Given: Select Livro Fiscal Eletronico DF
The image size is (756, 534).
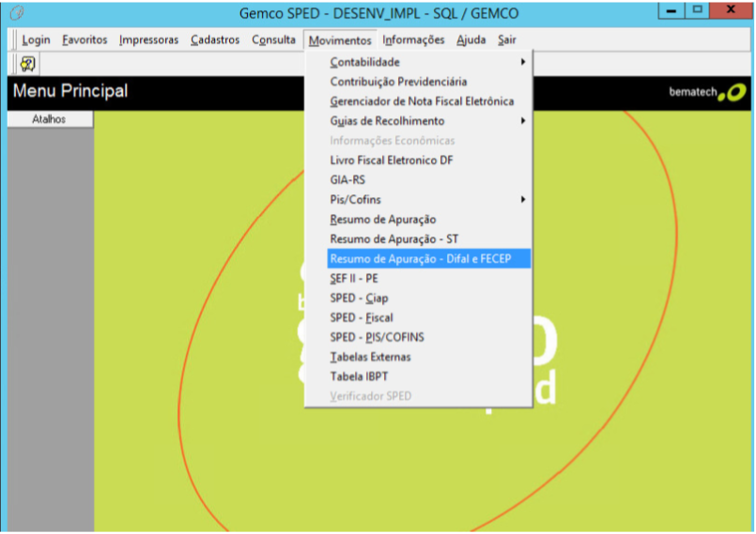Looking at the screenshot, I should (x=418, y=160).
